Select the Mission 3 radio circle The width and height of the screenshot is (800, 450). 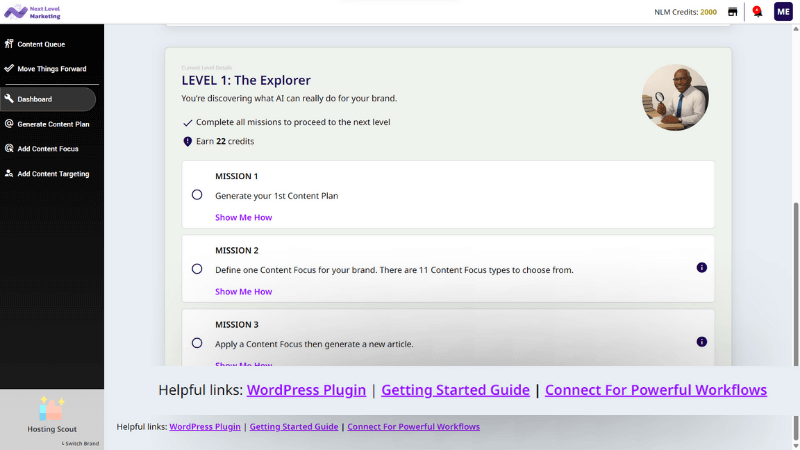tap(197, 343)
